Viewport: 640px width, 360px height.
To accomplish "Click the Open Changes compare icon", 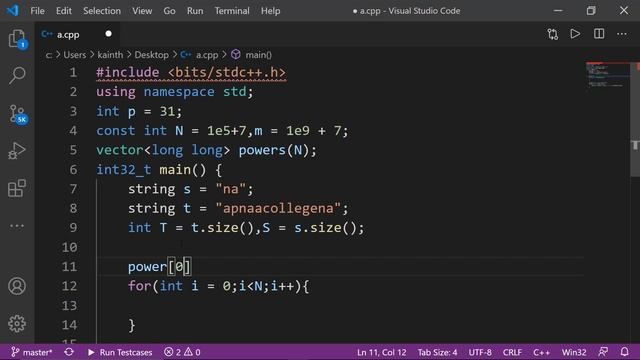I will 553,34.
